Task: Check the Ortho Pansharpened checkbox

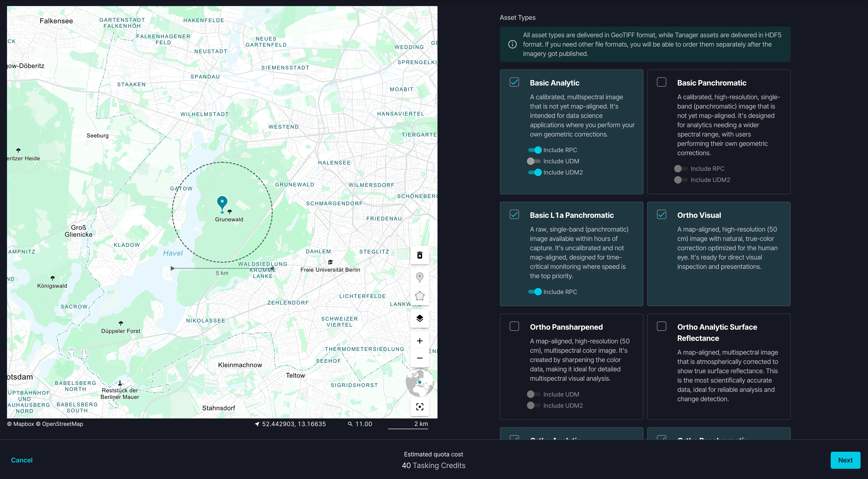Action: (x=514, y=326)
